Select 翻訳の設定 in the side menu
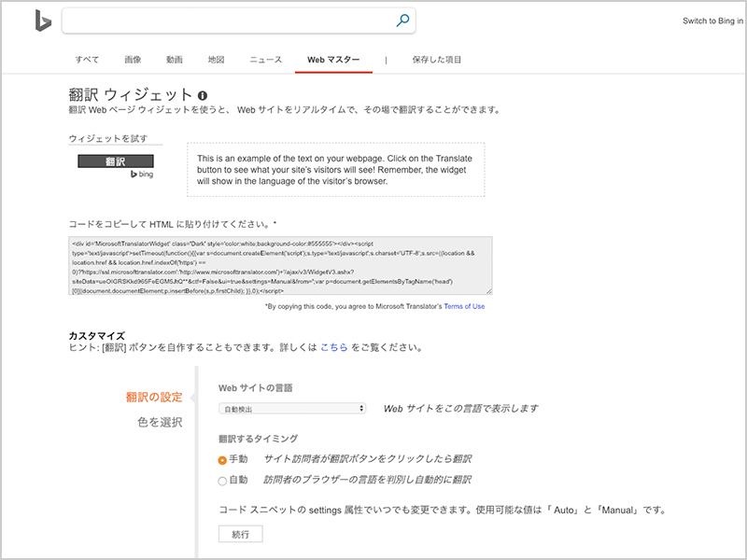 point(154,398)
